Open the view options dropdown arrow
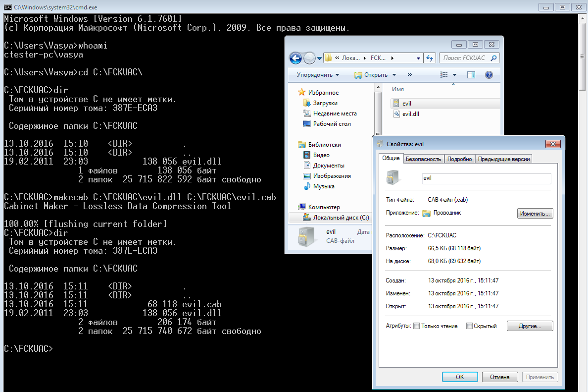Viewport: 588px width, 392px height. tap(455, 75)
